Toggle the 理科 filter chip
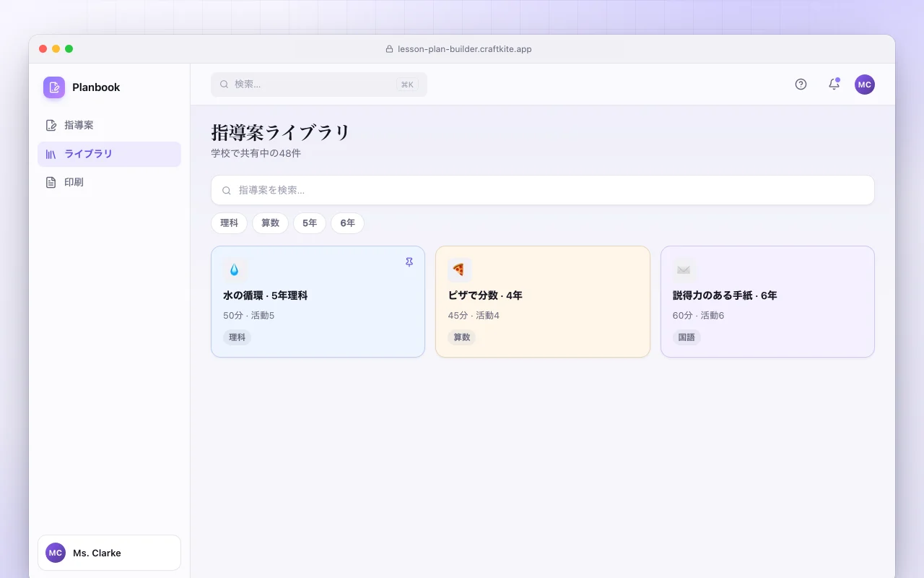924x578 pixels. tap(229, 223)
